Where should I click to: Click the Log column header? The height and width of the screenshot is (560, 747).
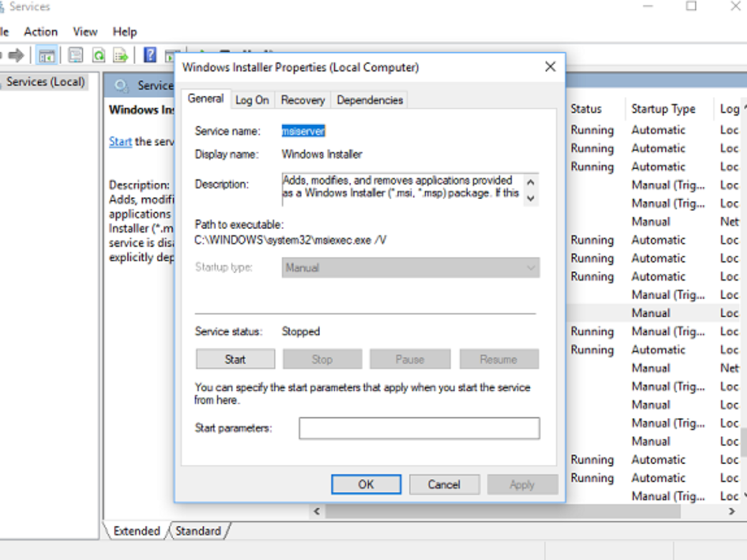coord(729,108)
